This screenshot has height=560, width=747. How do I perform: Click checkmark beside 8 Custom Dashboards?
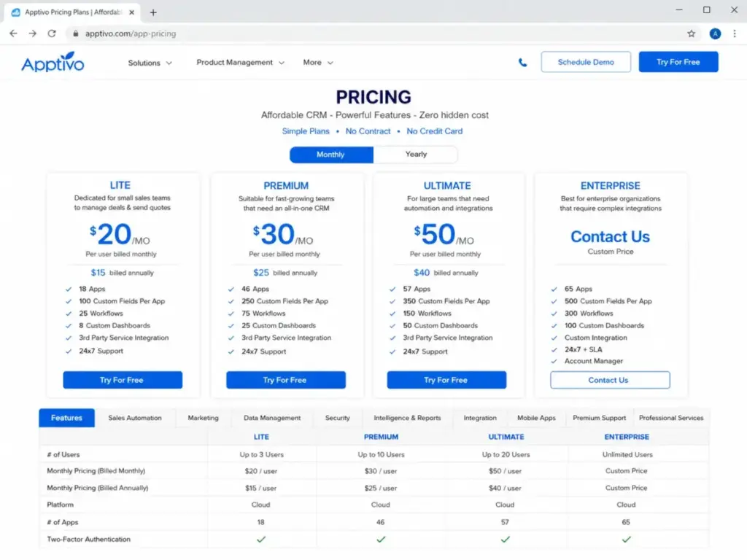(x=69, y=326)
